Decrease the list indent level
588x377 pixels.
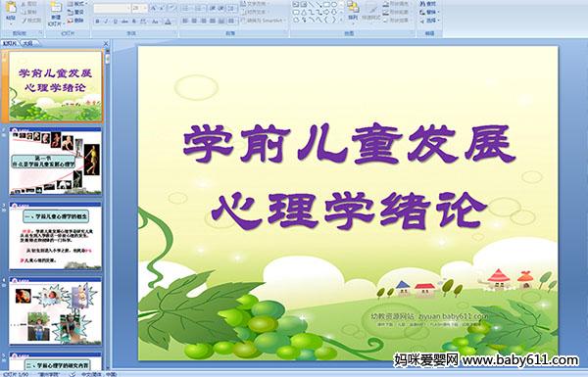[x=213, y=8]
